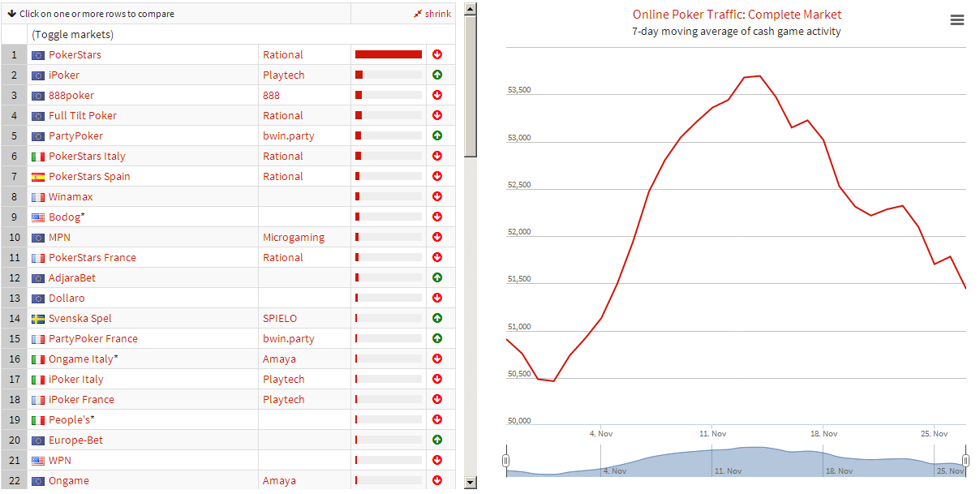Click the right handle of chart range navigator
The height and width of the screenshot is (494, 980).
click(965, 461)
